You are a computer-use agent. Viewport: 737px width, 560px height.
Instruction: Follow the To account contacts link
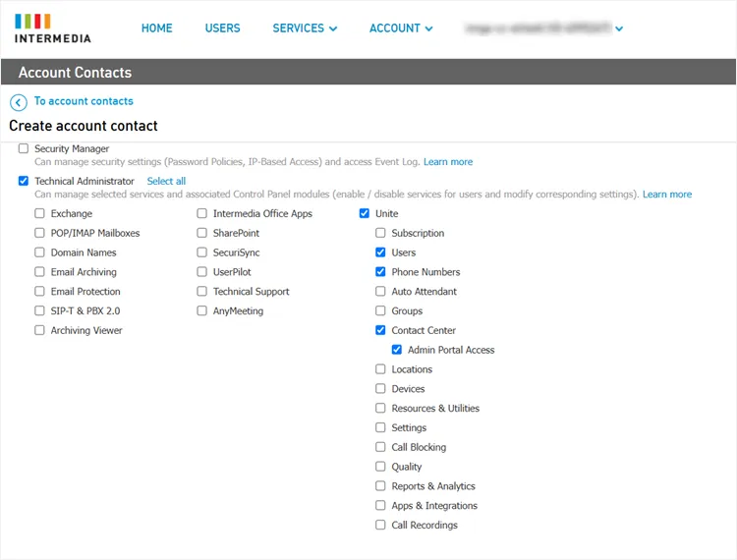[x=84, y=101]
